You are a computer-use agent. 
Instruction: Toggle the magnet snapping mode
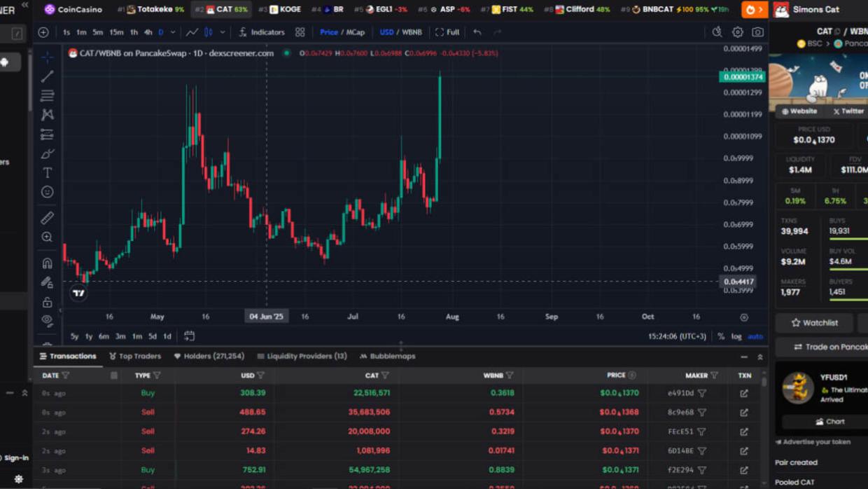click(47, 263)
